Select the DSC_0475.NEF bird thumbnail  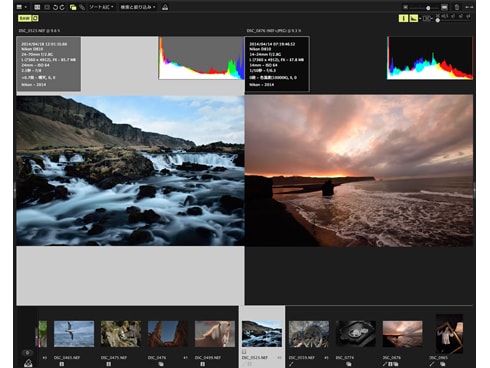[121, 334]
